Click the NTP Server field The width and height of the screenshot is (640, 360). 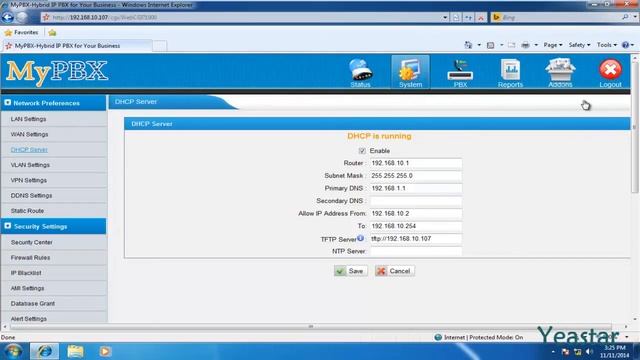pos(416,251)
